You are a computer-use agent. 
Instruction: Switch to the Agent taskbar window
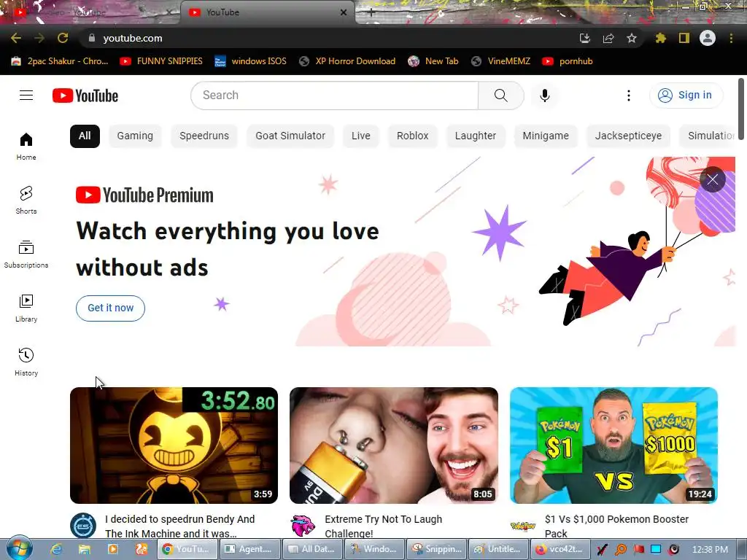249,549
